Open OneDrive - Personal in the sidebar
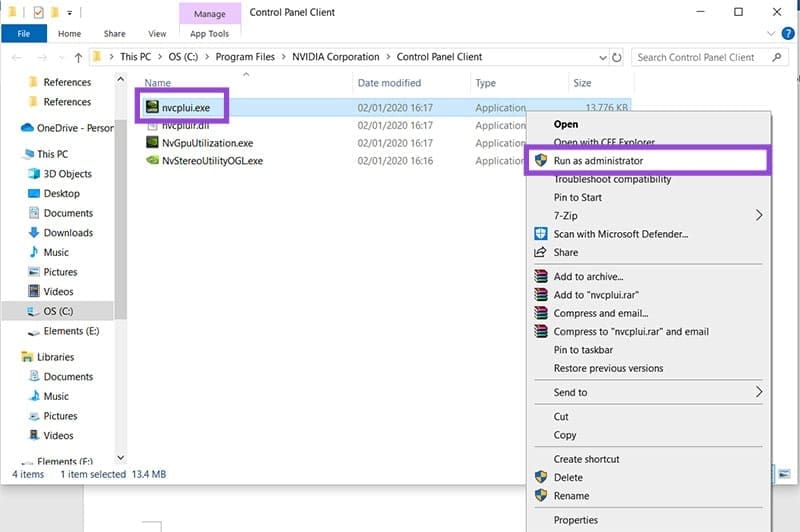 66,128
